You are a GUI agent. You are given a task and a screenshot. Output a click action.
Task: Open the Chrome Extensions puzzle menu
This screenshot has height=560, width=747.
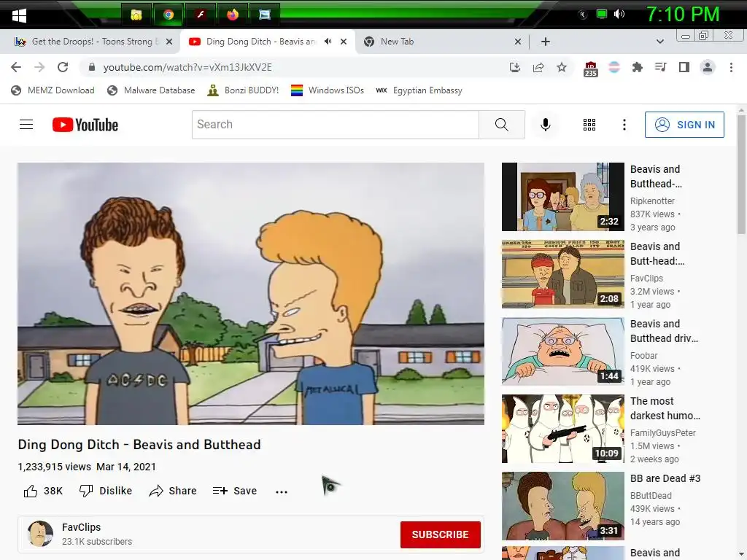point(637,67)
